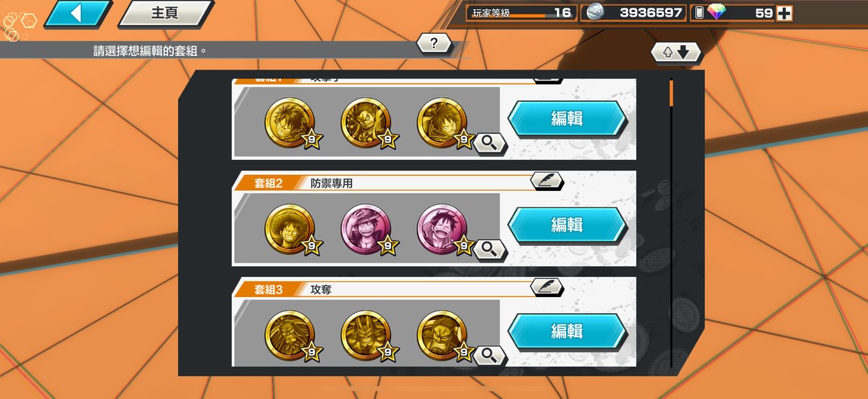Click the 編輯 button for the top set

click(567, 118)
